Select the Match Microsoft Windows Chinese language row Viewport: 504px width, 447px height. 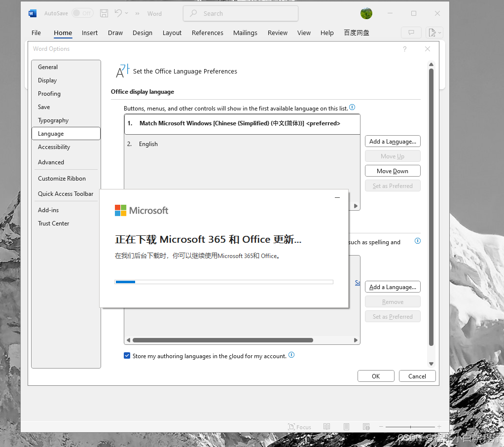pyautogui.click(x=242, y=123)
